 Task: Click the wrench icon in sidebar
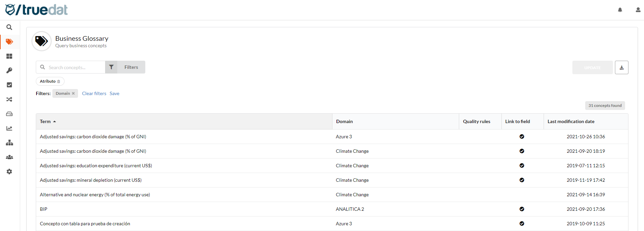9,70
